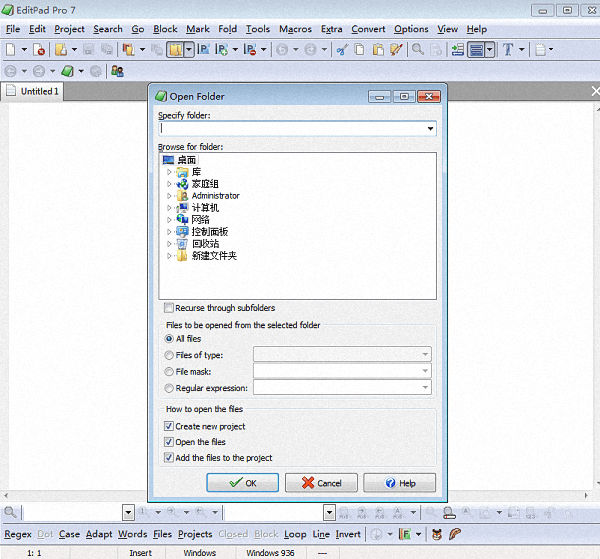Select 桌面 in the folder tree
The height and width of the screenshot is (559, 600).
pos(187,160)
